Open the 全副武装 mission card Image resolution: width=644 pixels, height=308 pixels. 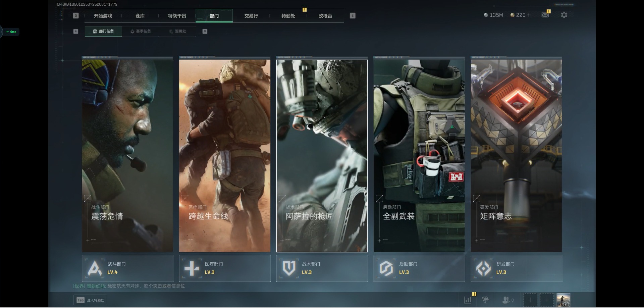point(419,156)
